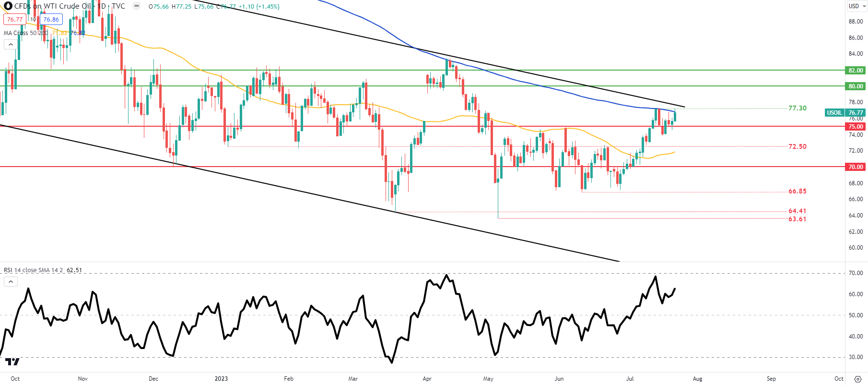Open the USD currency dropdown
The image size is (868, 385).
click(x=856, y=6)
